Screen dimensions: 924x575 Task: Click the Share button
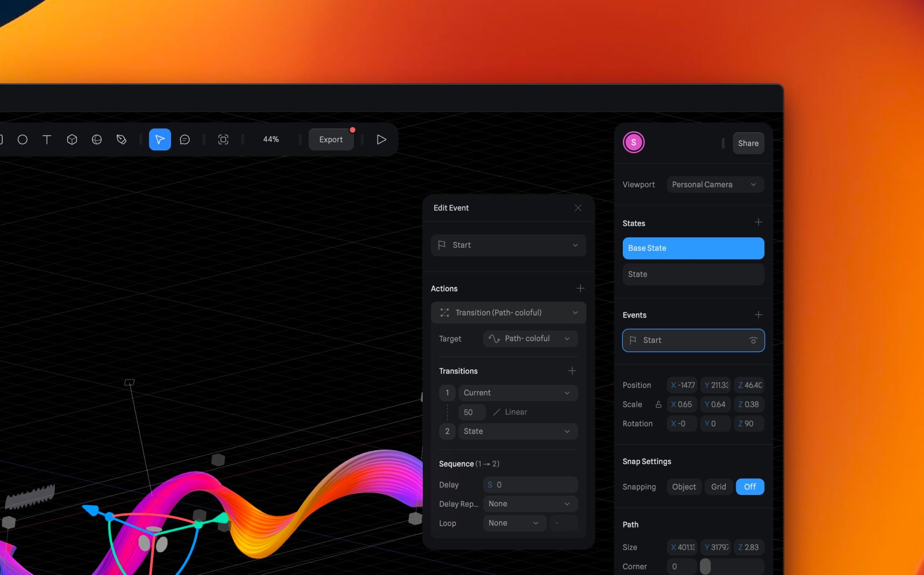[x=748, y=143]
